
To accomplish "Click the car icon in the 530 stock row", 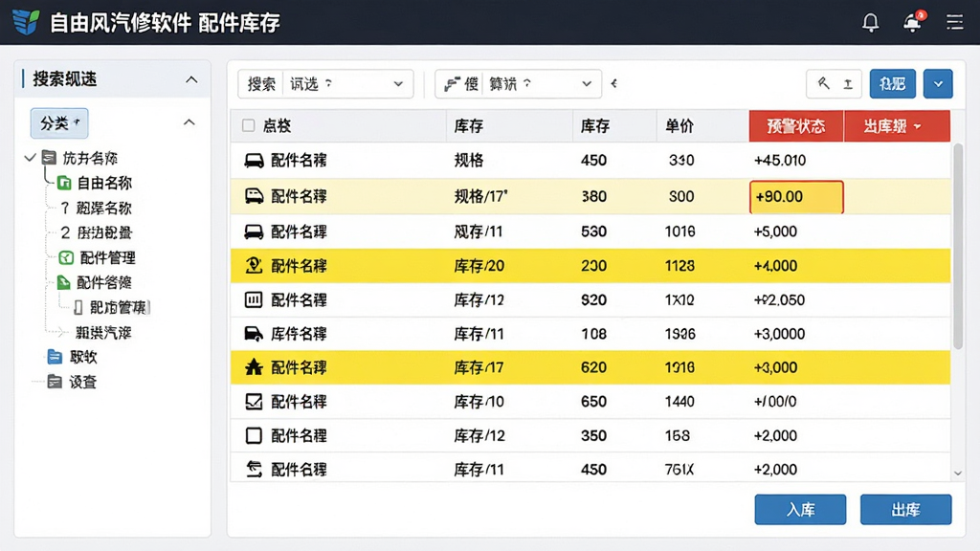I will pos(254,231).
